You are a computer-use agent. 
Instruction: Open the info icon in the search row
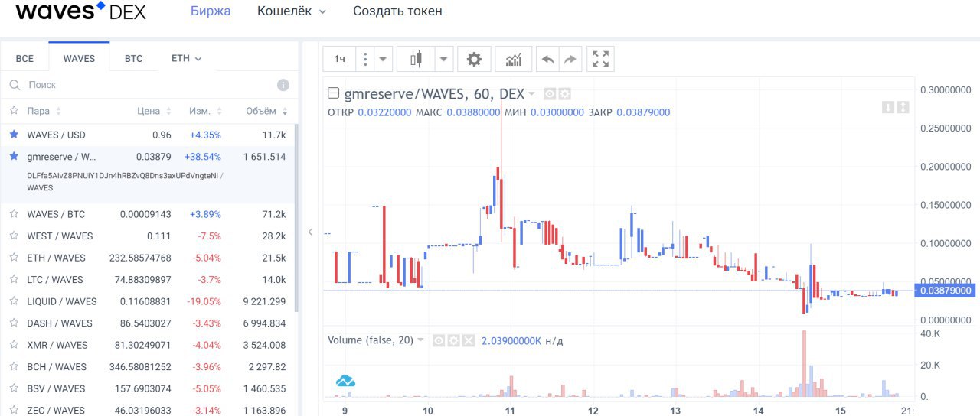click(283, 85)
